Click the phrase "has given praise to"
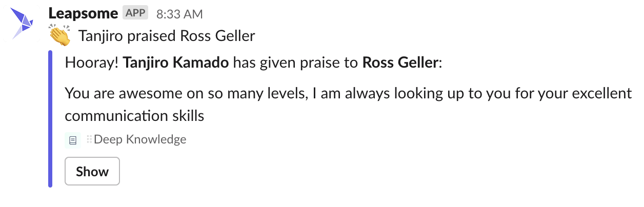644x207 pixels. pyautogui.click(x=296, y=64)
